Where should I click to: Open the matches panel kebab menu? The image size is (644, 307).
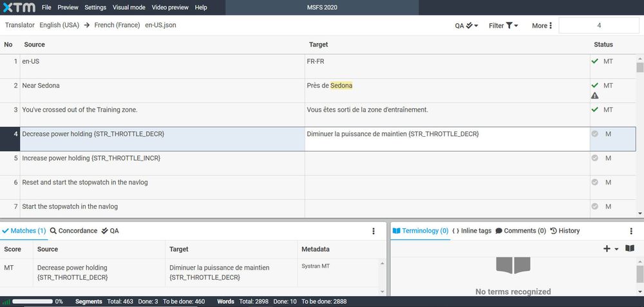click(374, 232)
